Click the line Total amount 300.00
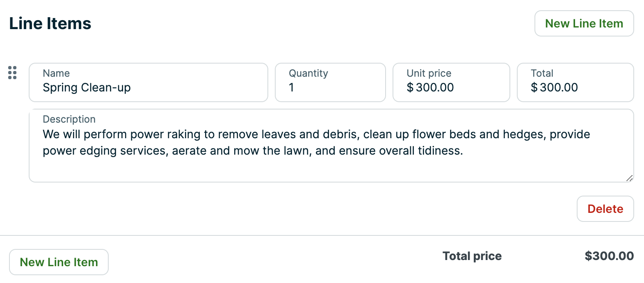 [559, 87]
